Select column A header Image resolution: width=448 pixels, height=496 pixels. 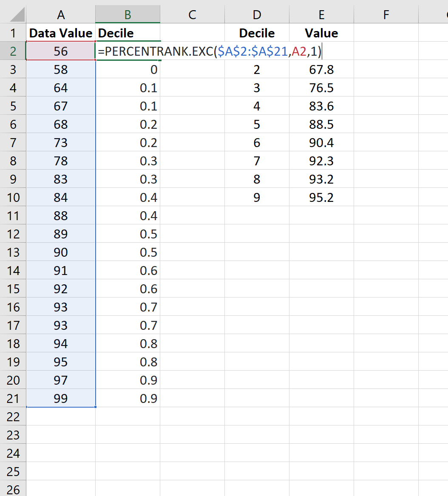[x=61, y=14]
